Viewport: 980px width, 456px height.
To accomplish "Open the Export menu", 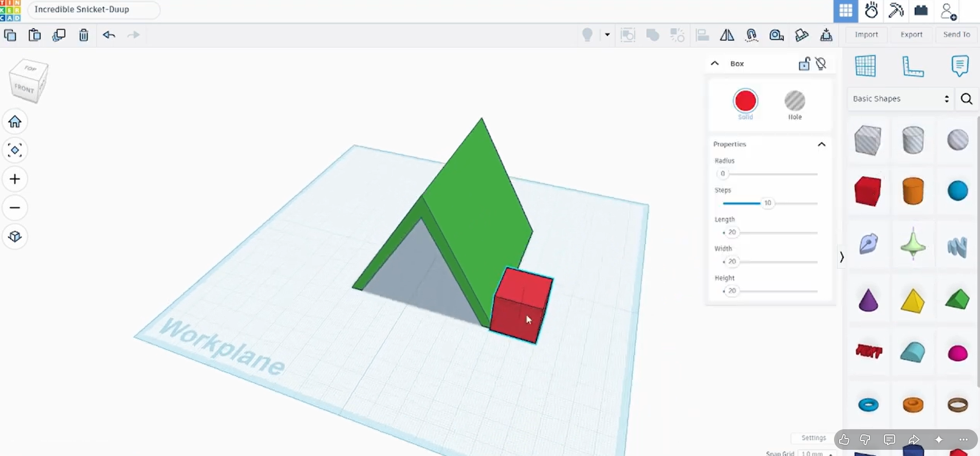I will pyautogui.click(x=911, y=34).
